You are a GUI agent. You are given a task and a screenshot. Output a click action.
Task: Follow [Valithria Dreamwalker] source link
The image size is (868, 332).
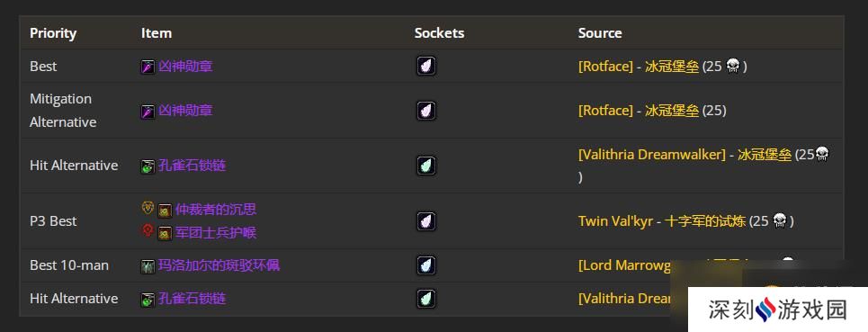(651, 155)
